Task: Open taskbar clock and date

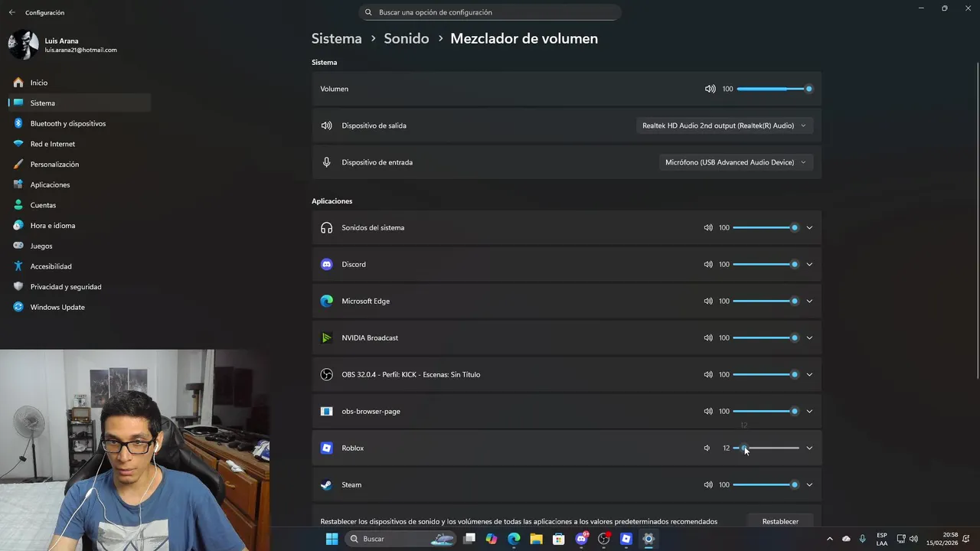Action: pos(942,539)
